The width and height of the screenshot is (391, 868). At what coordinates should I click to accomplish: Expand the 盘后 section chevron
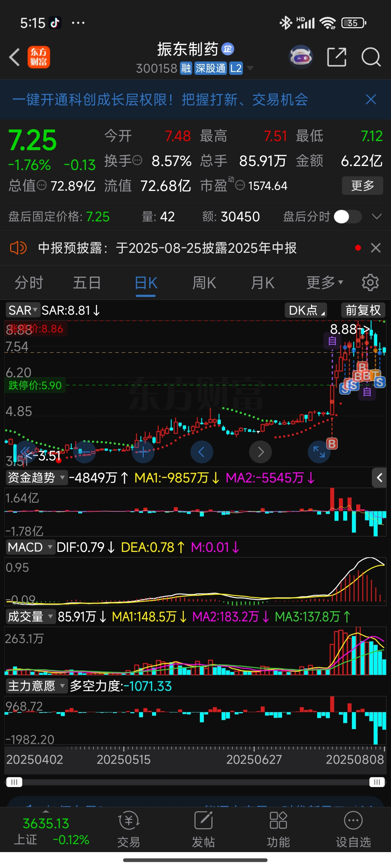[x=377, y=217]
